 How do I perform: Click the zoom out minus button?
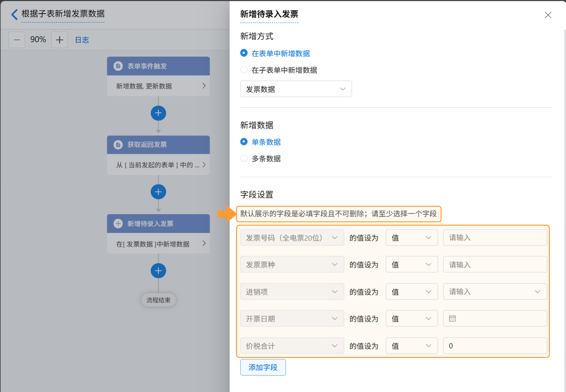point(17,40)
